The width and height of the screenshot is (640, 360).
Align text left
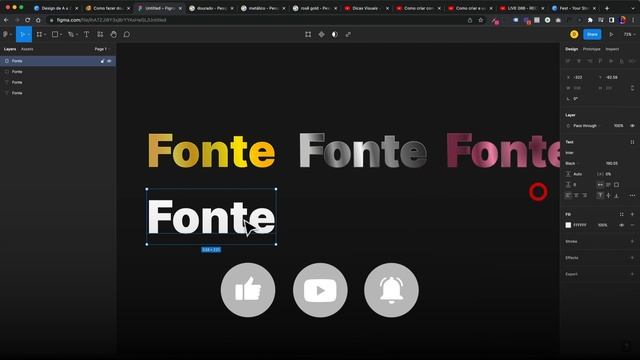[x=568, y=196]
